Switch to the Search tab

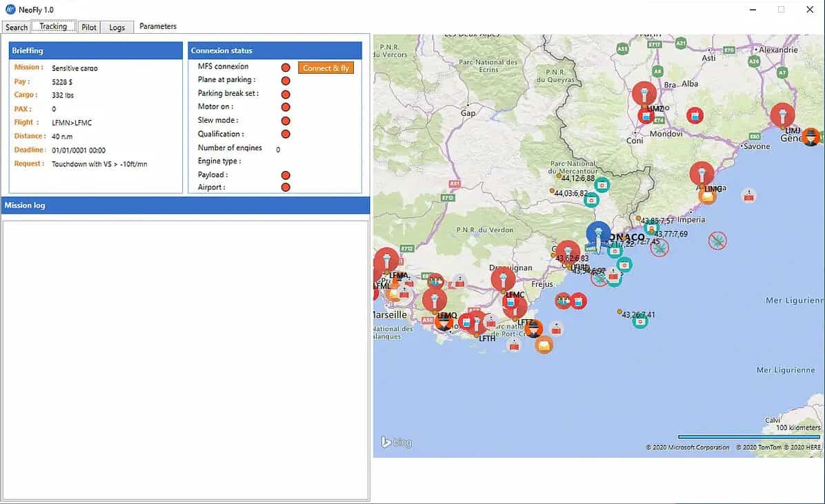(x=17, y=28)
